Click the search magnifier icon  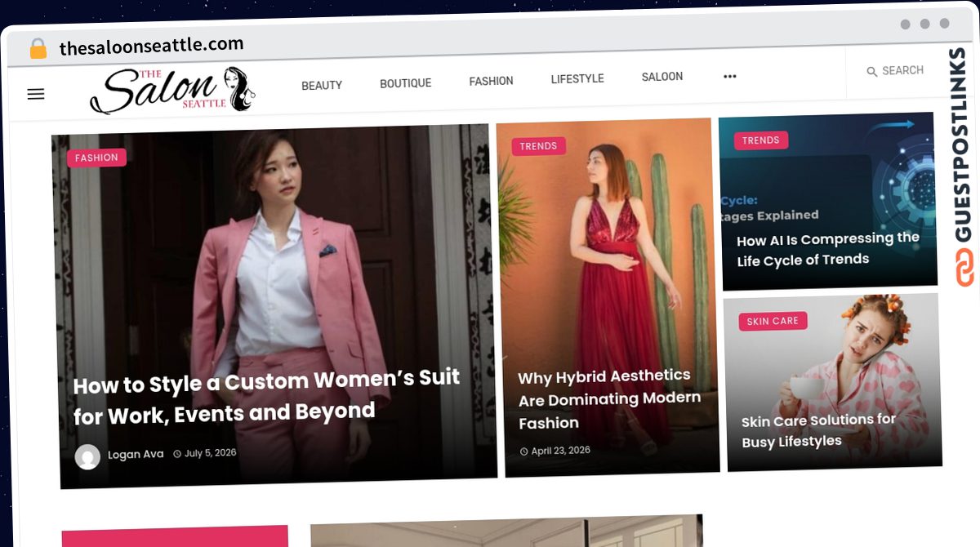click(871, 72)
